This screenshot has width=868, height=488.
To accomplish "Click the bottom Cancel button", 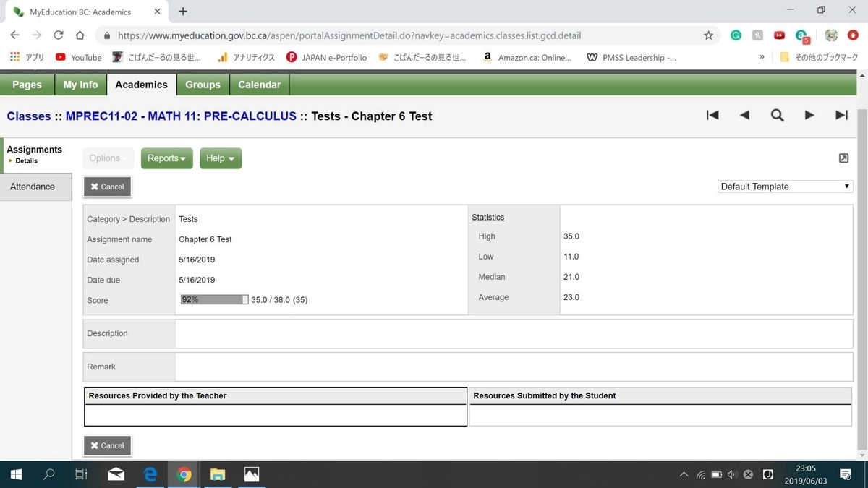I will tap(107, 445).
